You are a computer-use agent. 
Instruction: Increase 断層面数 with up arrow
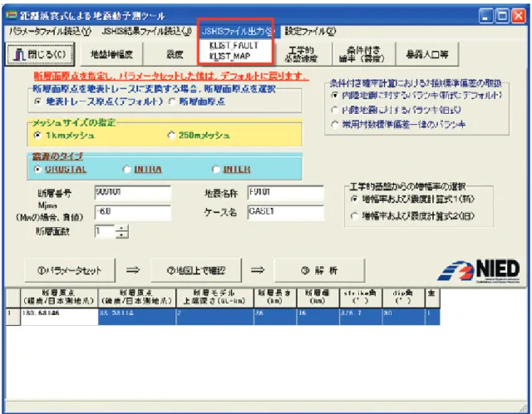tap(122, 228)
